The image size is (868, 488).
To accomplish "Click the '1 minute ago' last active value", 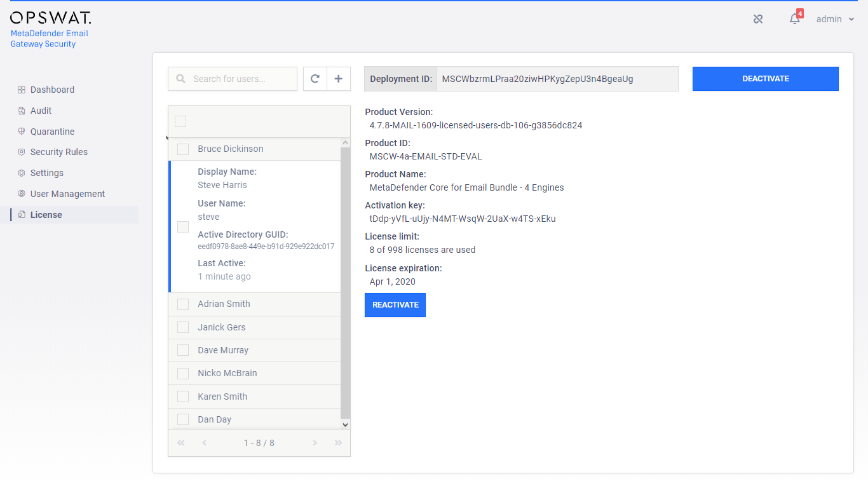I will (x=224, y=276).
